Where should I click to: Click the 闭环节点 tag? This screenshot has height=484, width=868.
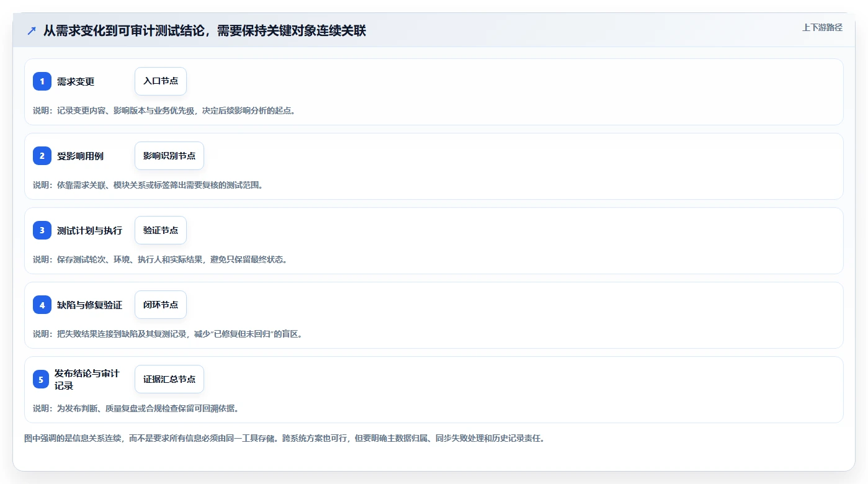tap(161, 305)
